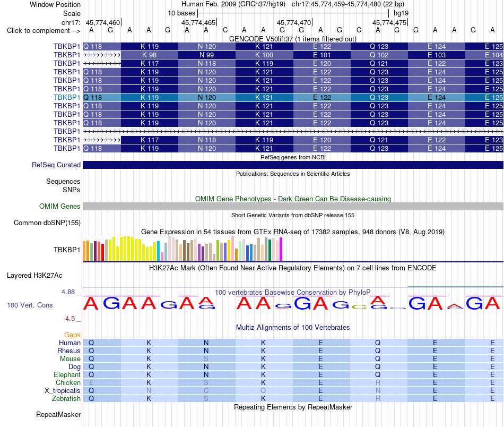Click the '10 bases' scale label
The height and width of the screenshot is (427, 504).
pos(181,13)
